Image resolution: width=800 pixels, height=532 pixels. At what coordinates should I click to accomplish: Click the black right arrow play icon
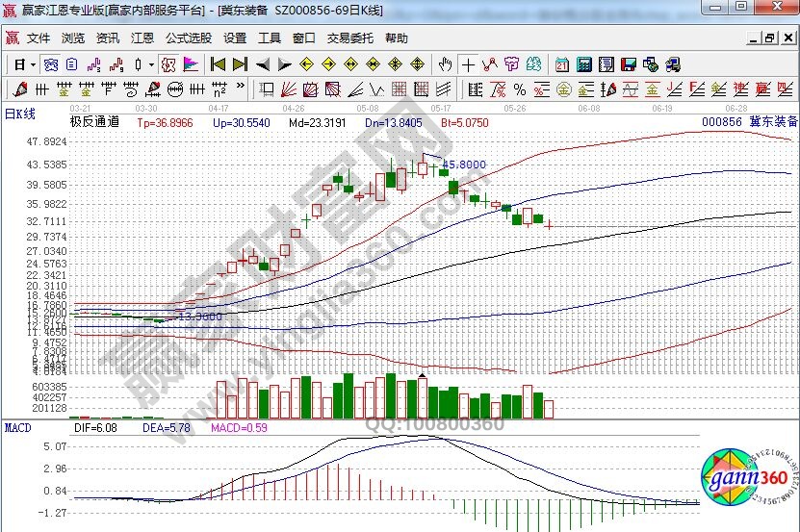click(x=284, y=64)
